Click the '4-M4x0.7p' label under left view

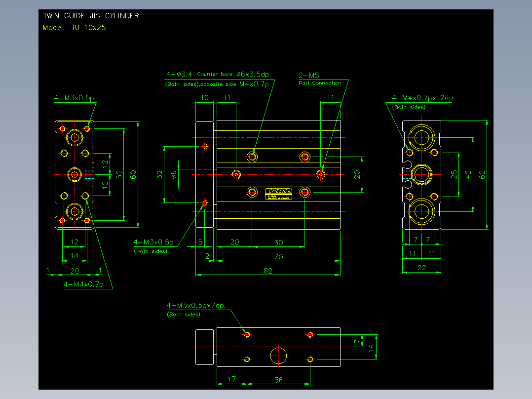83,284
